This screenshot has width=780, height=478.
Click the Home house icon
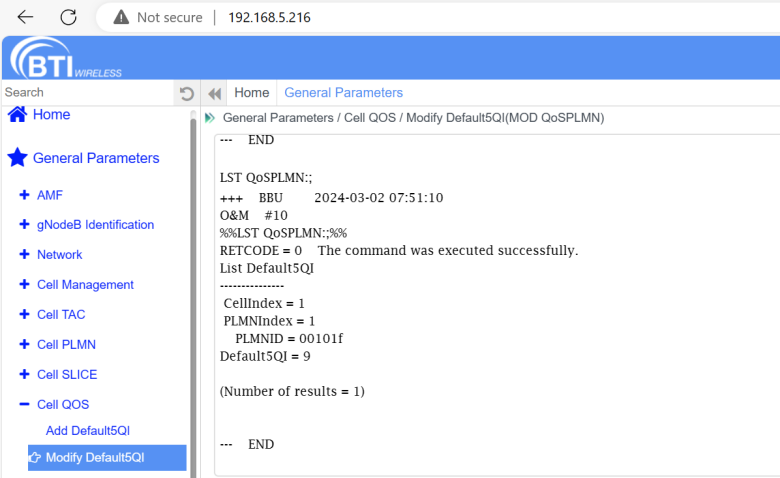click(x=17, y=115)
